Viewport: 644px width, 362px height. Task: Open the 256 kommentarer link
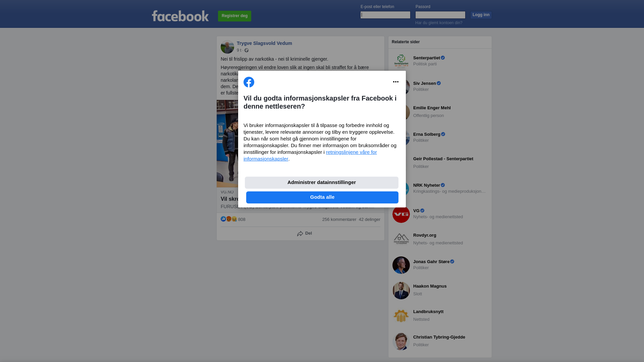click(x=339, y=220)
